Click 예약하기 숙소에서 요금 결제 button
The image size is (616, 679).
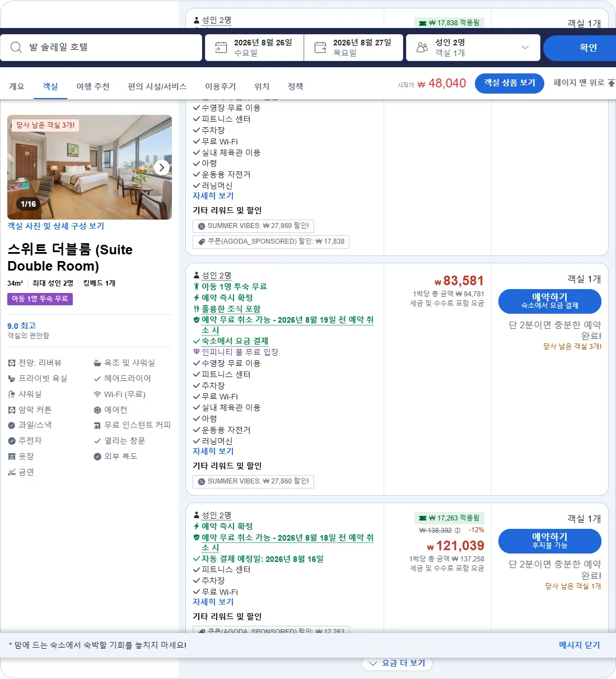pyautogui.click(x=550, y=301)
